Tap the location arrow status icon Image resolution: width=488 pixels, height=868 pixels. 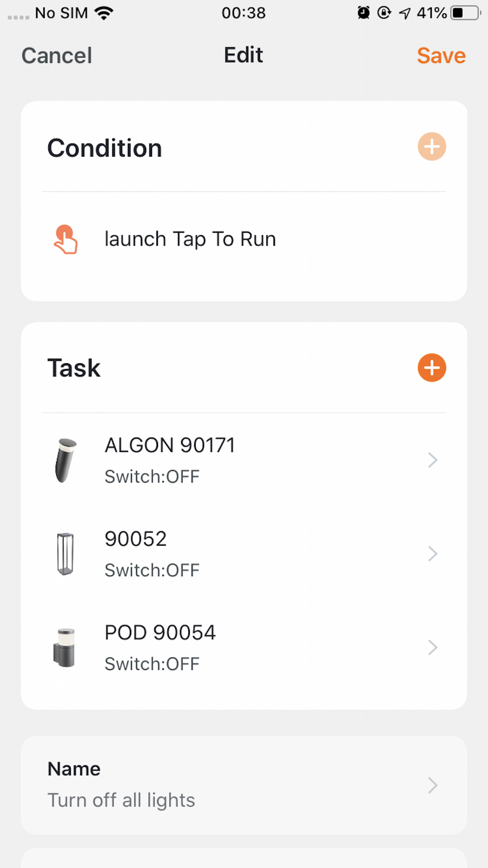coord(405,13)
